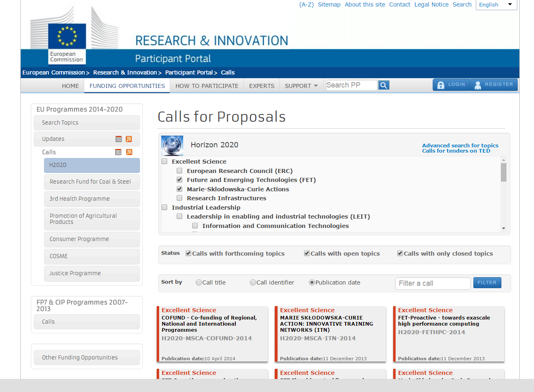Sort by Publication date radio button
The height and width of the screenshot is (392, 534).
click(312, 282)
